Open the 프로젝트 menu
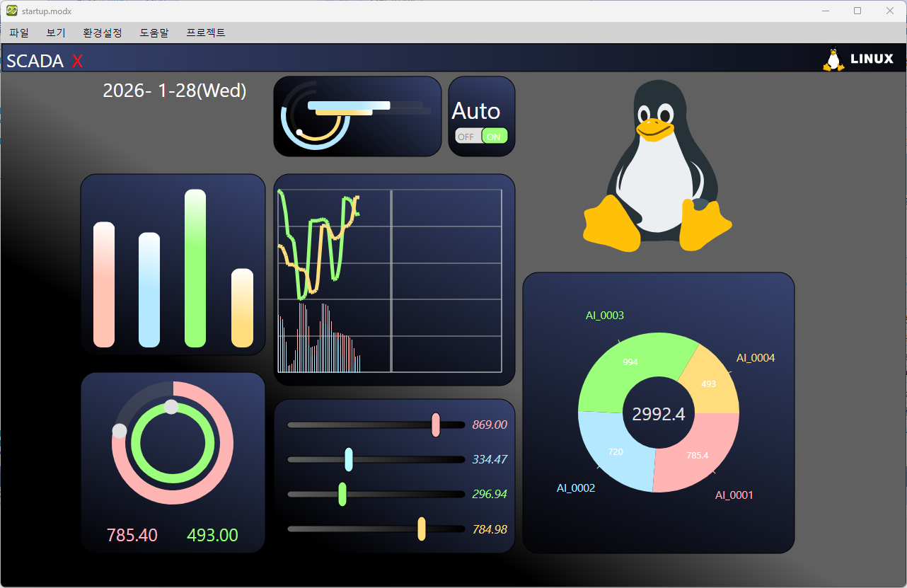The width and height of the screenshot is (907, 588). (206, 33)
